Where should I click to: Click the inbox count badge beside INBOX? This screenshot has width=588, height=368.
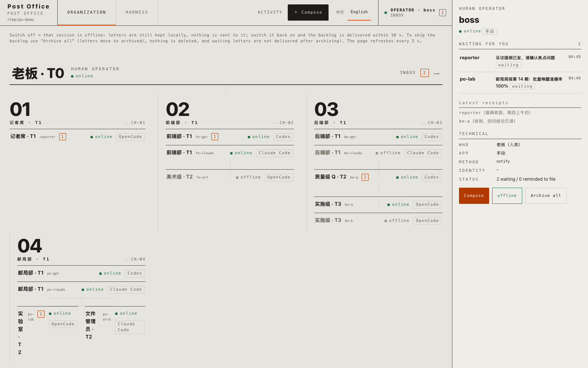pos(424,73)
